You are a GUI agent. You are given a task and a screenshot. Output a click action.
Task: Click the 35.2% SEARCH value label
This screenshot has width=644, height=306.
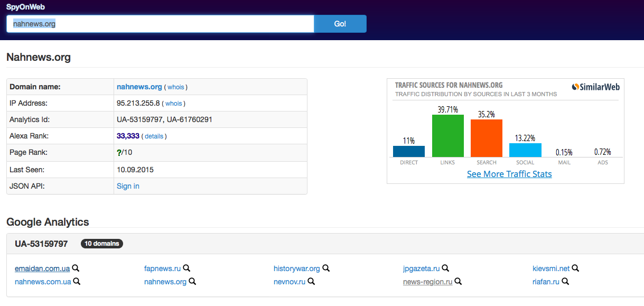tap(486, 114)
